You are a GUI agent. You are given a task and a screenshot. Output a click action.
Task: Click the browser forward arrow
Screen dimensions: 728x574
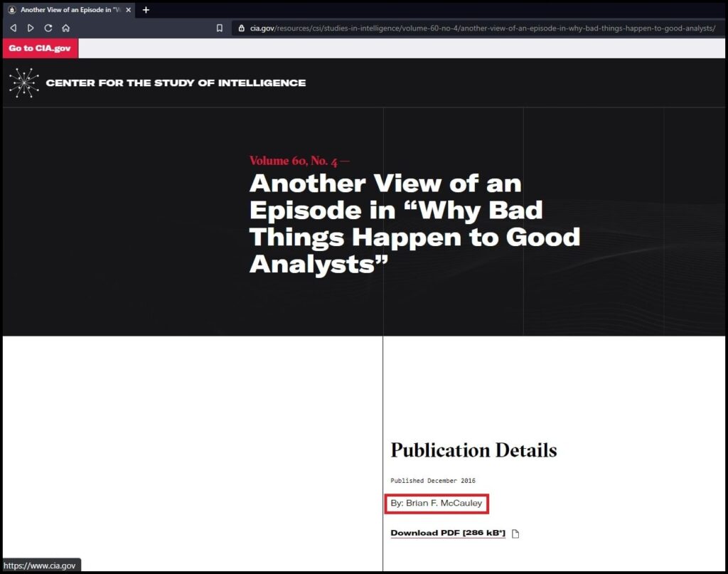coord(31,28)
